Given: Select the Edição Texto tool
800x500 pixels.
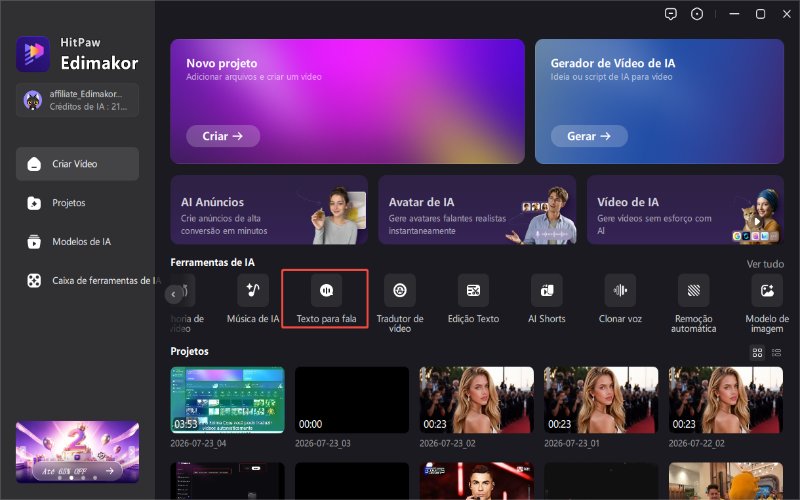Looking at the screenshot, I should coord(473,300).
